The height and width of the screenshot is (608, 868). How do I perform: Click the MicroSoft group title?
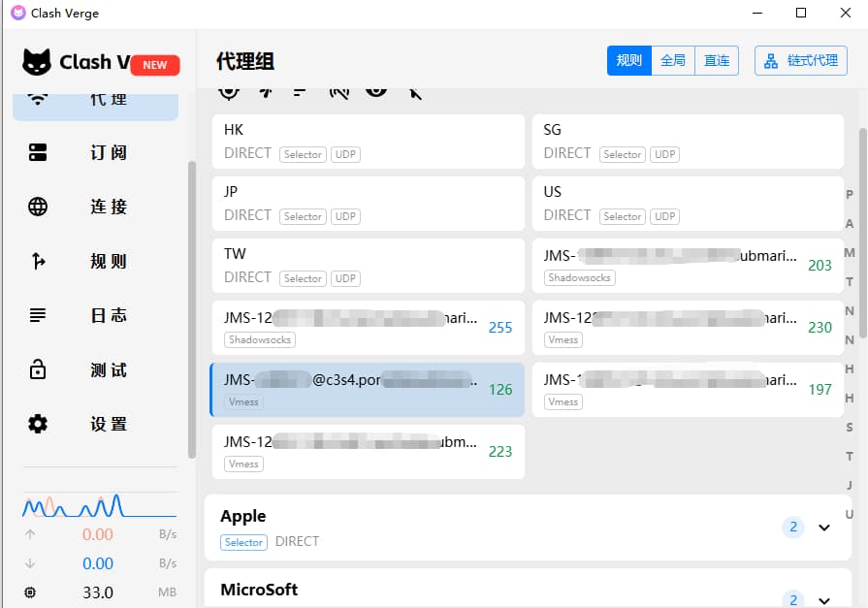click(259, 590)
